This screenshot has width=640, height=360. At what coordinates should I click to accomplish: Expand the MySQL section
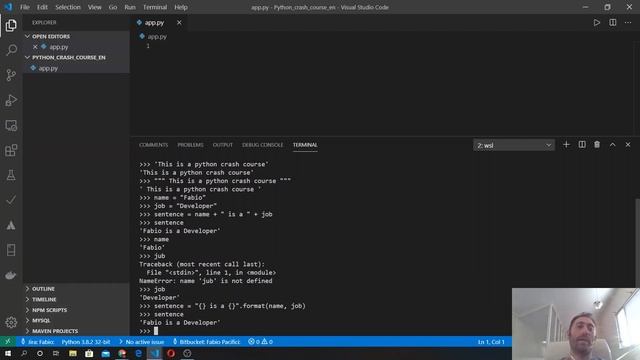coord(76,320)
